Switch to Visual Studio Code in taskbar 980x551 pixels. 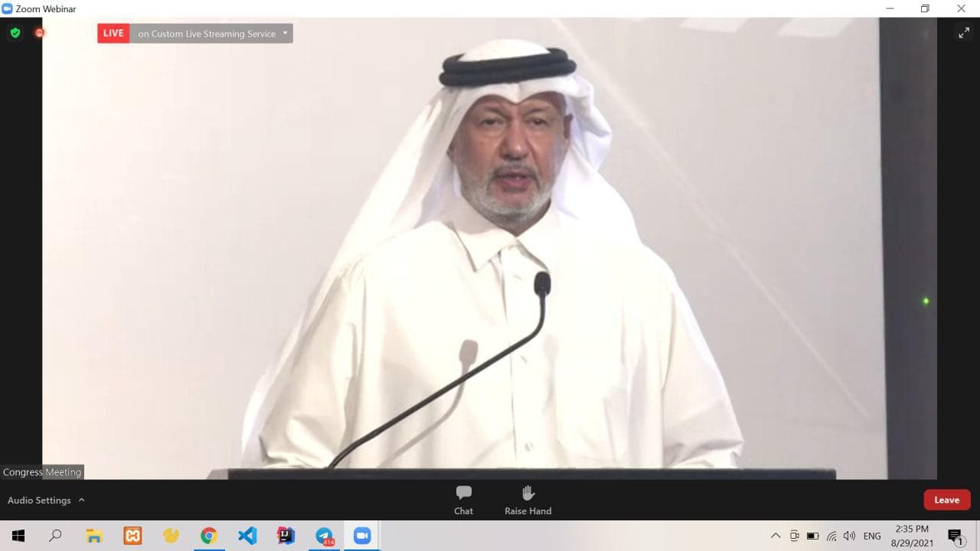click(247, 536)
